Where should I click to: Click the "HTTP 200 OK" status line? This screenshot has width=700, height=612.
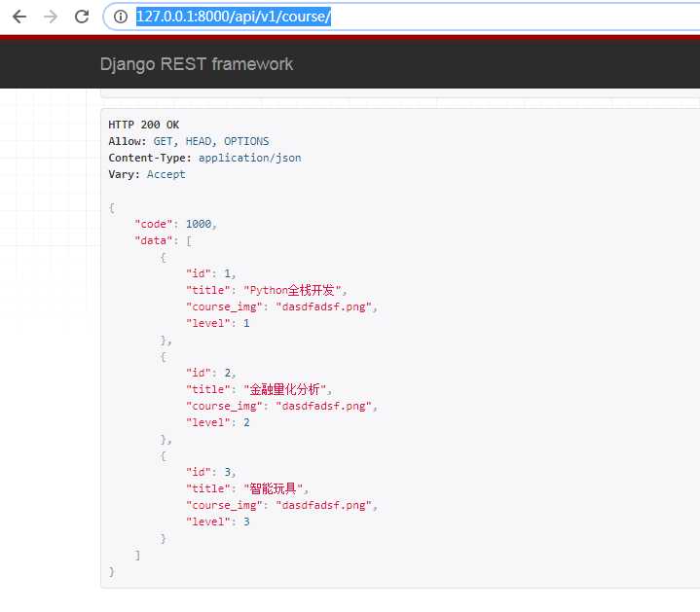point(144,125)
